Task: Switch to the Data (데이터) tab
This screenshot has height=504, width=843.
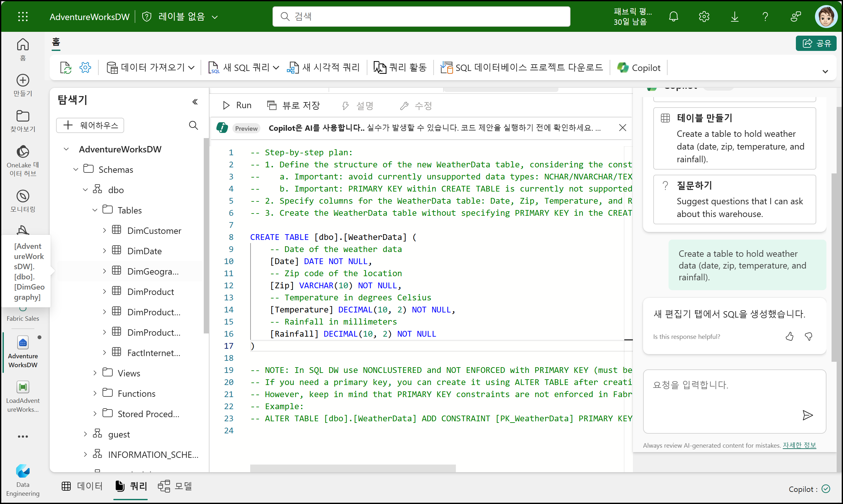Action: [82, 486]
